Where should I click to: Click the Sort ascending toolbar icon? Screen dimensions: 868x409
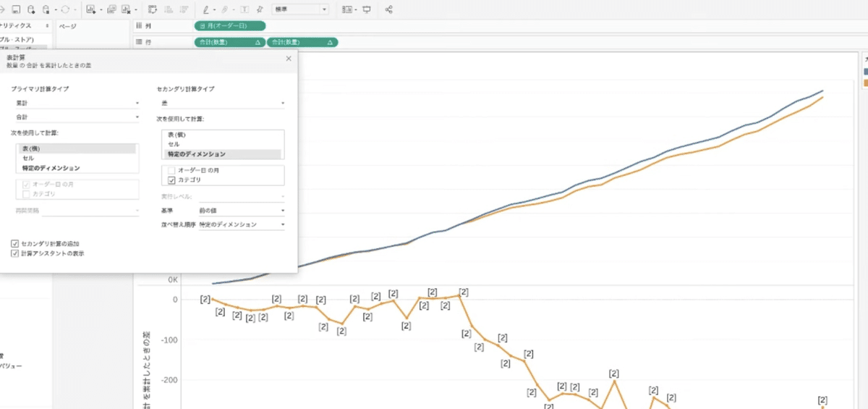169,9
